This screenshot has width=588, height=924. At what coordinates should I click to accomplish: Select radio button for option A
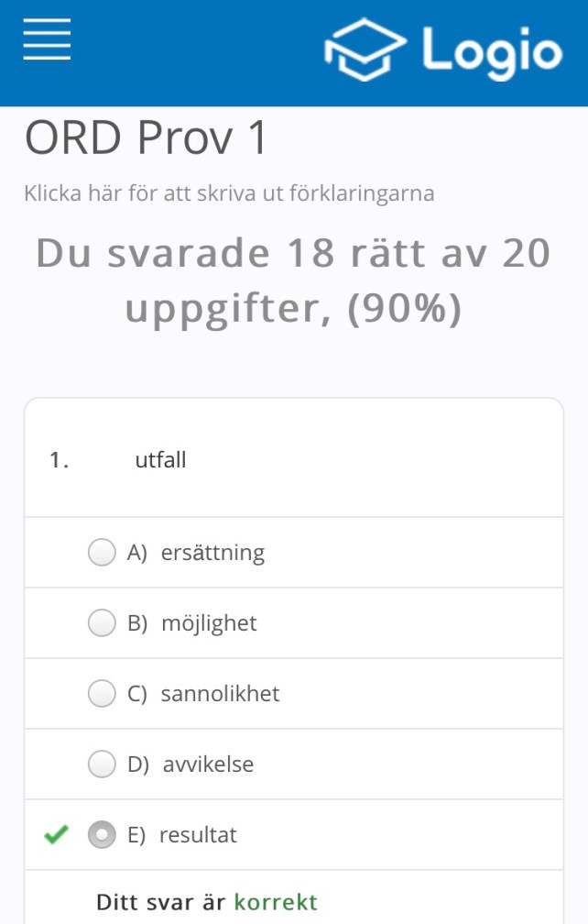[102, 553]
